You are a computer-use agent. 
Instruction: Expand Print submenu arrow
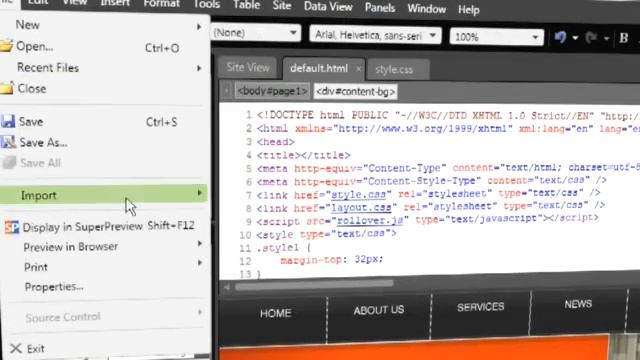200,263
